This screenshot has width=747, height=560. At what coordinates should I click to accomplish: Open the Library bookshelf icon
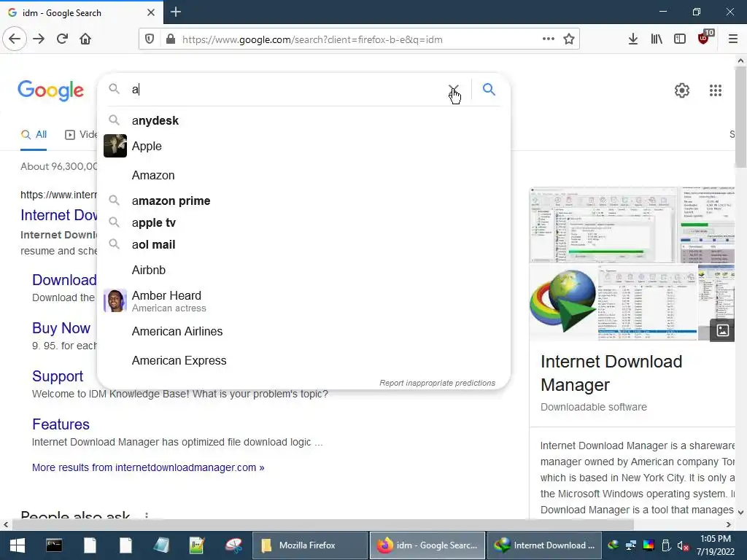coord(657,39)
